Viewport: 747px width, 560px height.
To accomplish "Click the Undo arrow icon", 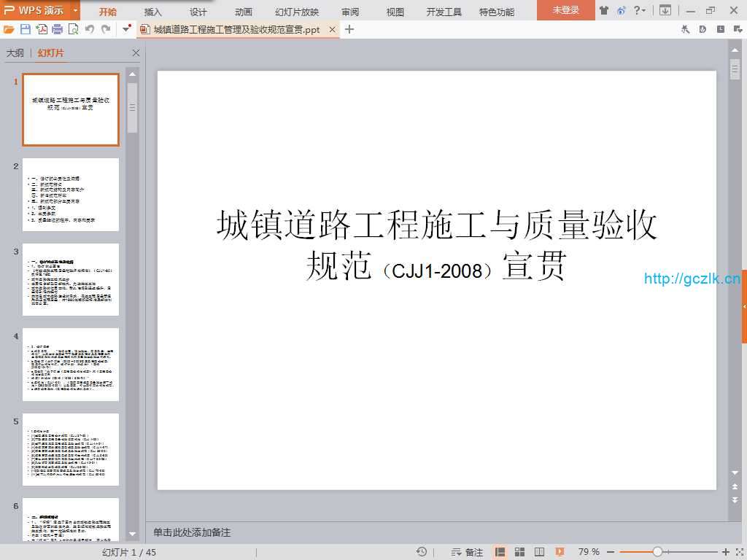I will [x=90, y=29].
